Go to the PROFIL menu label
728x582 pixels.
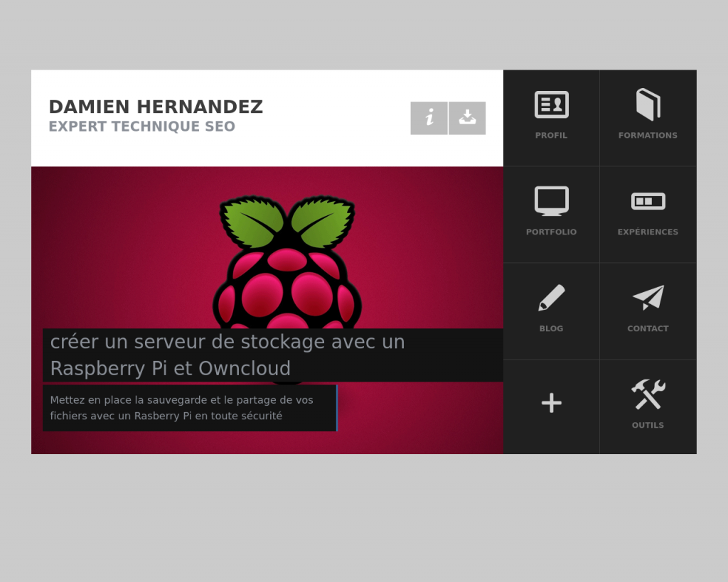[551, 136]
